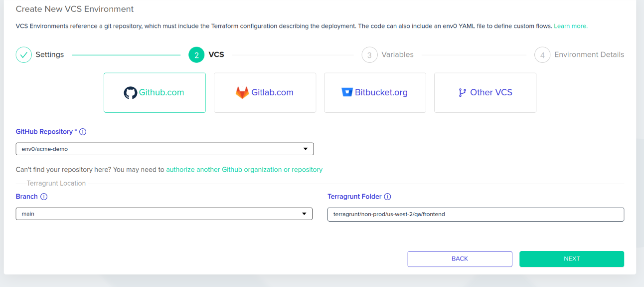Click info icon beside Branch label
The image size is (644, 287).
[44, 197]
